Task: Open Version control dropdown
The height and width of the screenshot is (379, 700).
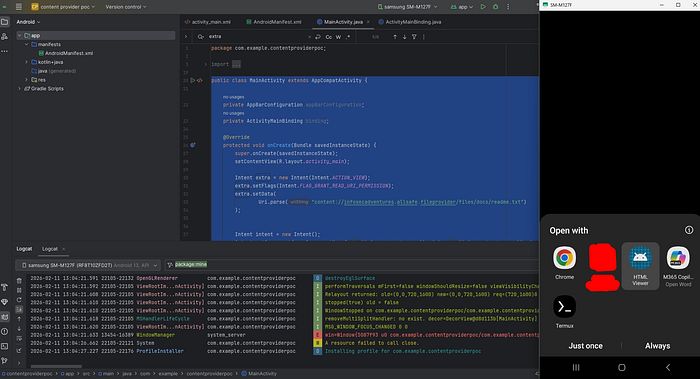Action: (x=126, y=7)
